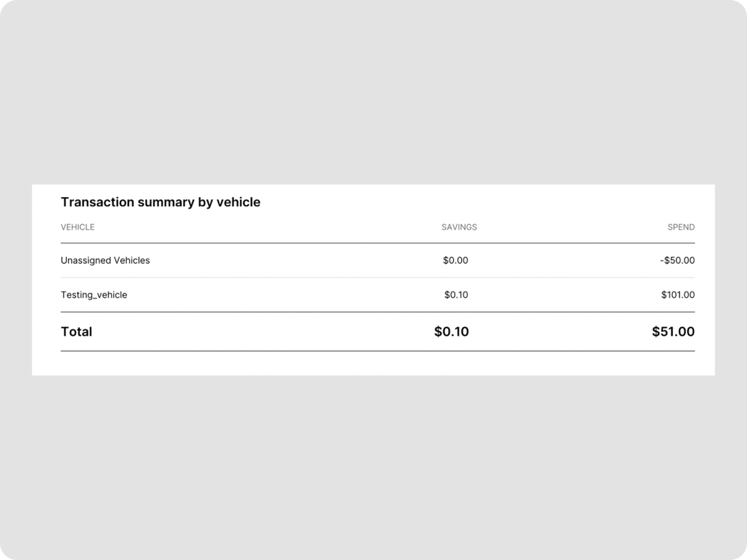The height and width of the screenshot is (560, 747).
Task: Click the divider line under column headers
Action: tap(378, 243)
